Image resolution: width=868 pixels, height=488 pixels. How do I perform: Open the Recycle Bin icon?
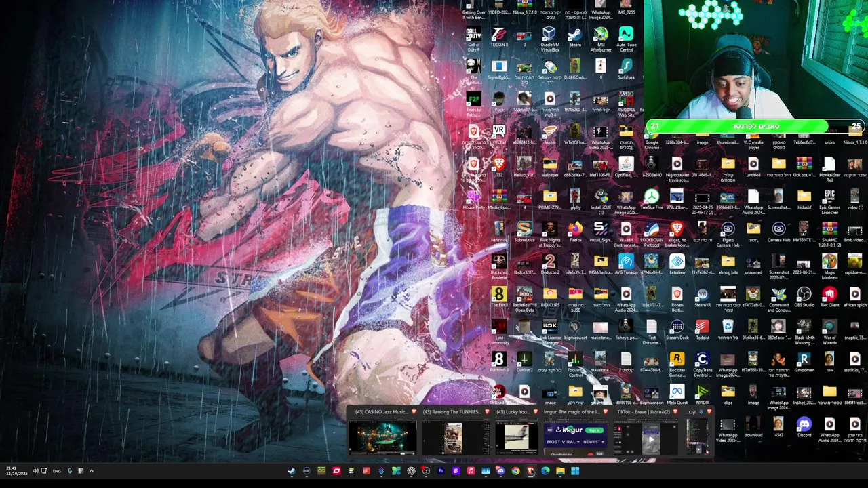tap(728, 330)
